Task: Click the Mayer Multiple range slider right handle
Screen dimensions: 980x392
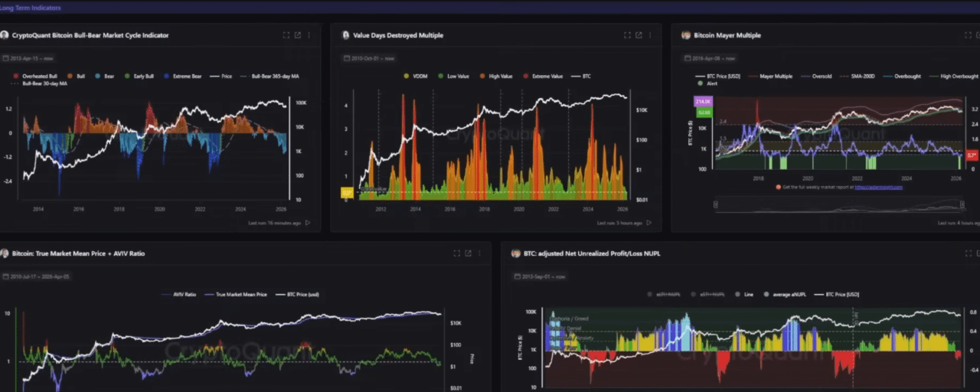Action: [x=962, y=204]
